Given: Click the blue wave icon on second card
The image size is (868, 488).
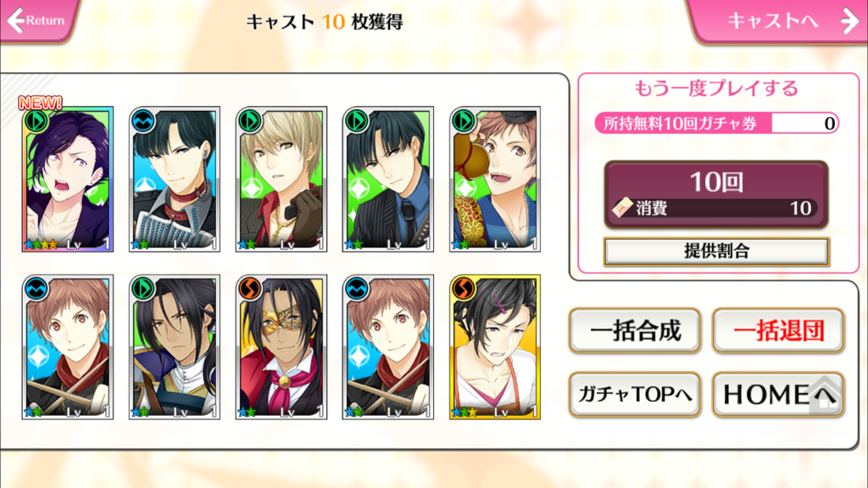Looking at the screenshot, I should [x=142, y=121].
